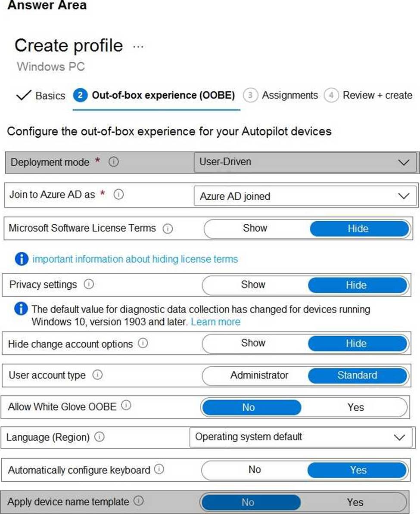Open the ellipsis menu beside Create profile
Image resolution: width=420 pixels, height=514 pixels.
click(x=138, y=46)
